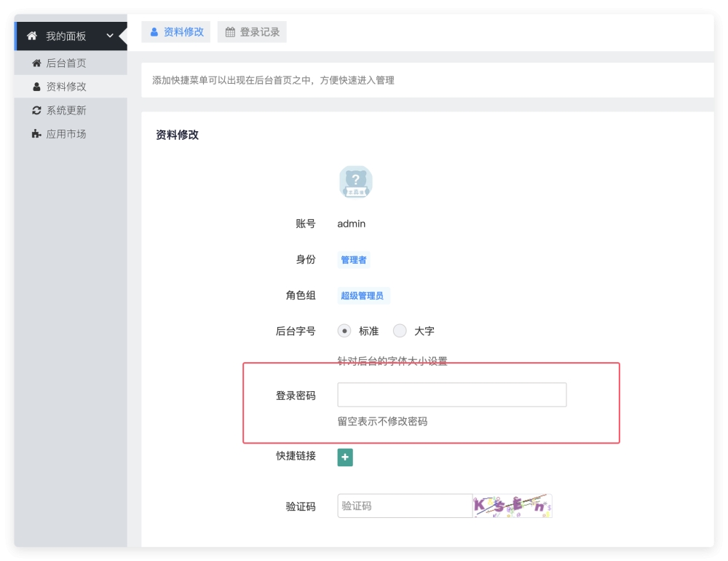Click the 资料修改 form heading
728x561 pixels.
coord(178,135)
